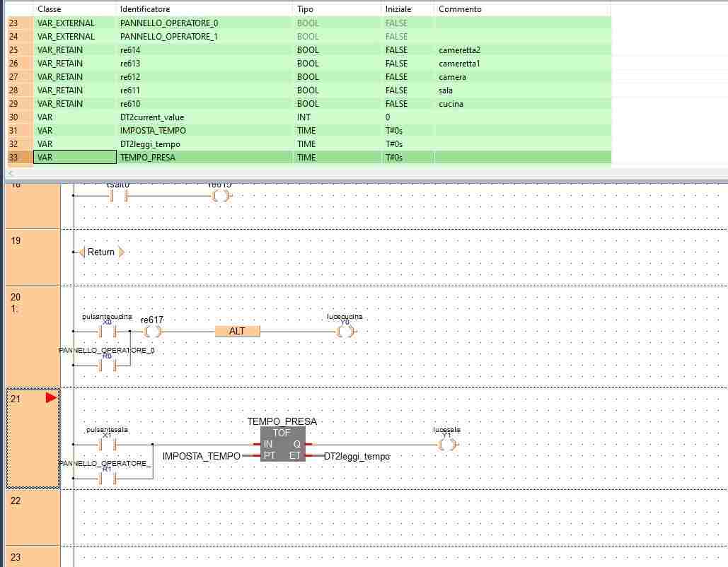Select the tsalto contact in network 18
This screenshot has width=728, height=567.
[x=117, y=196]
